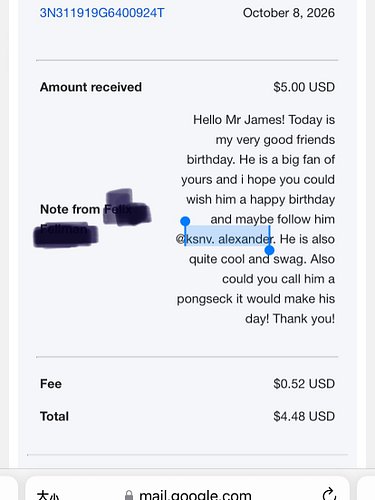Tap the $5.00 USD amount
The width and height of the screenshot is (375, 500).
(304, 87)
